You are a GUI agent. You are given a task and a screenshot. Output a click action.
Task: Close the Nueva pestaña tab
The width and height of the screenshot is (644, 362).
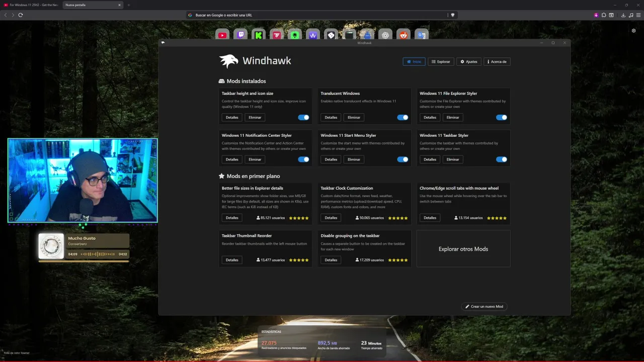coord(119,5)
